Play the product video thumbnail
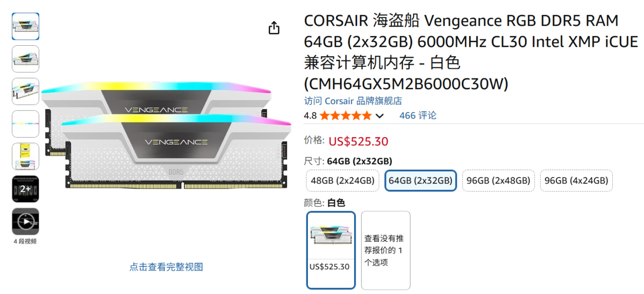 click(x=26, y=222)
